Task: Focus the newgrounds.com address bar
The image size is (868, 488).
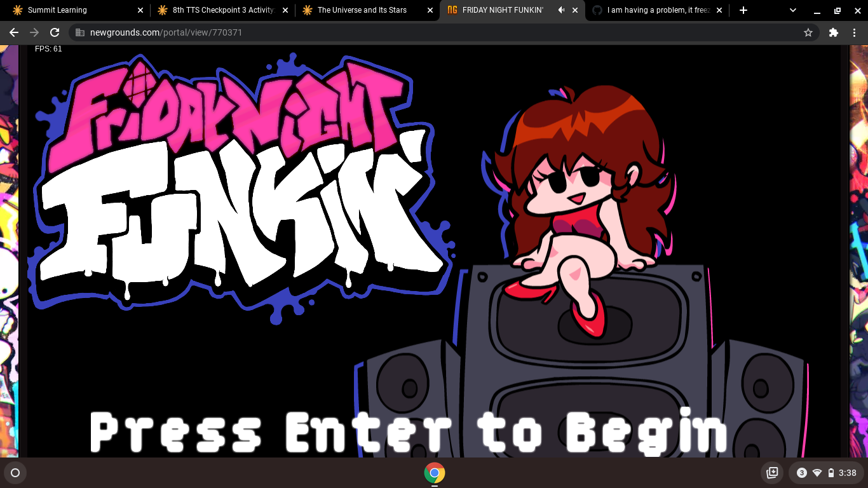Action: point(445,32)
